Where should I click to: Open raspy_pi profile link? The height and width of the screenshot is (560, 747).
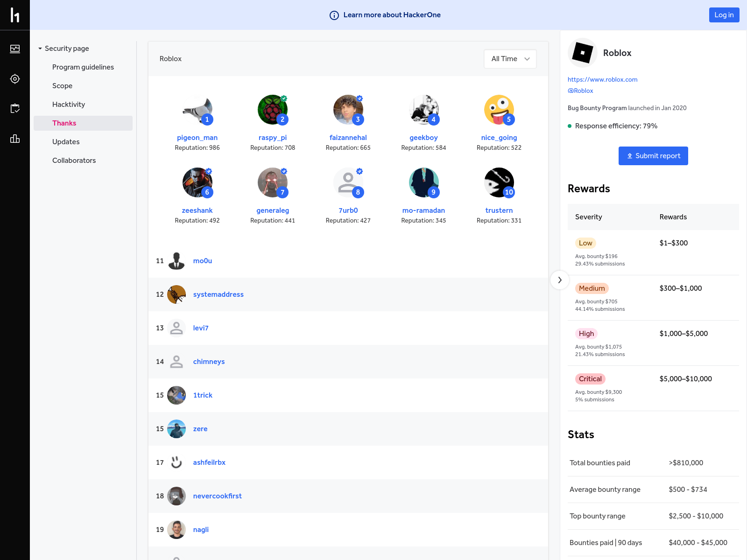pos(273,138)
